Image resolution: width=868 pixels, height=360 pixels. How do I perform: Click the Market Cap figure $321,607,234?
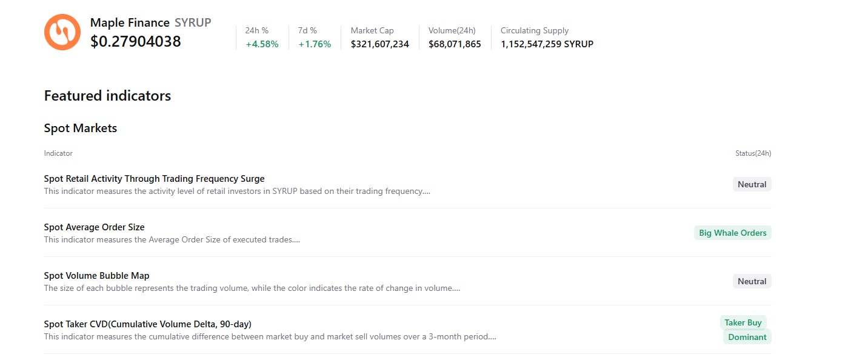[379, 44]
